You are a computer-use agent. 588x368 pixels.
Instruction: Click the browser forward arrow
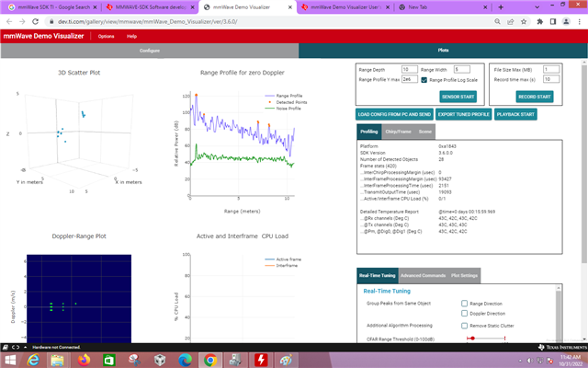click(22, 21)
